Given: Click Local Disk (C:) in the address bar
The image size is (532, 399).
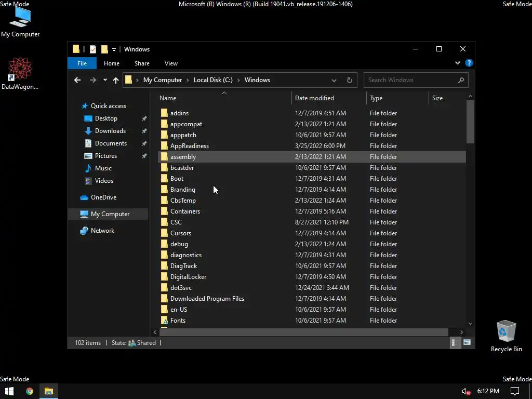Looking at the screenshot, I should [213, 80].
